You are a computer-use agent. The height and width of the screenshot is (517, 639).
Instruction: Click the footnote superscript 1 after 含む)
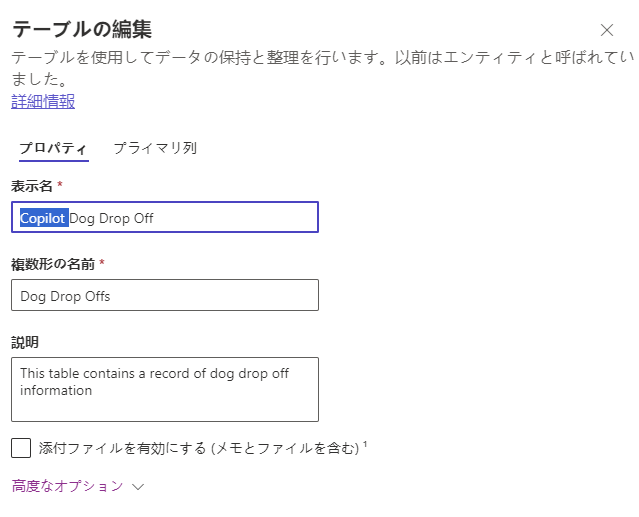click(x=365, y=444)
